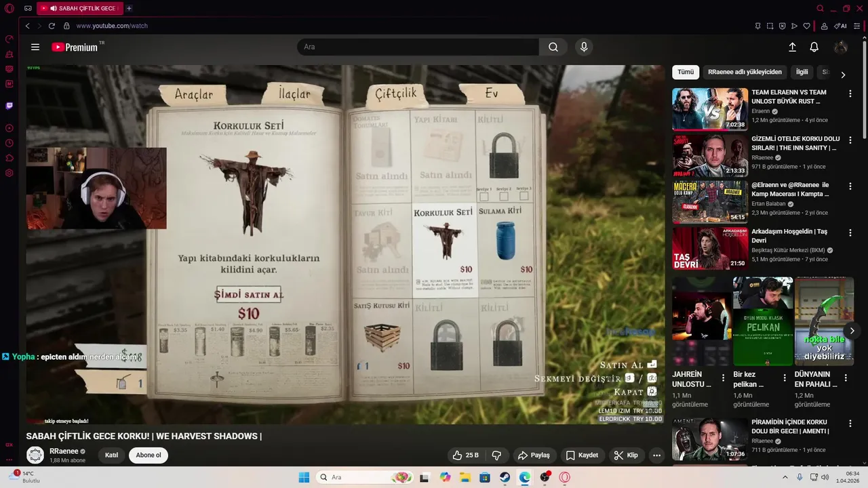Click the video player showing the Korkuluk Seti book
The width and height of the screenshot is (868, 488).
(x=345, y=245)
